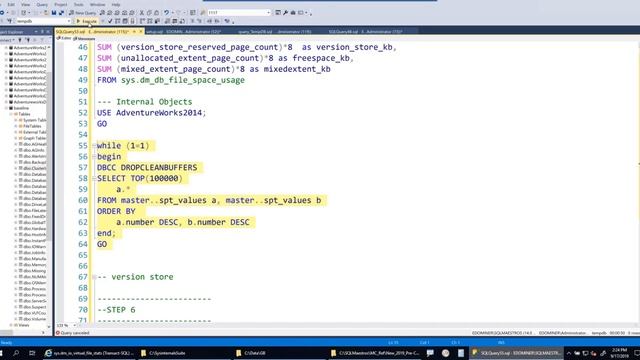Screen dimensions: 640x360
Task: Switch to the SQLQuery48.sql document tab
Action: coord(365,31)
